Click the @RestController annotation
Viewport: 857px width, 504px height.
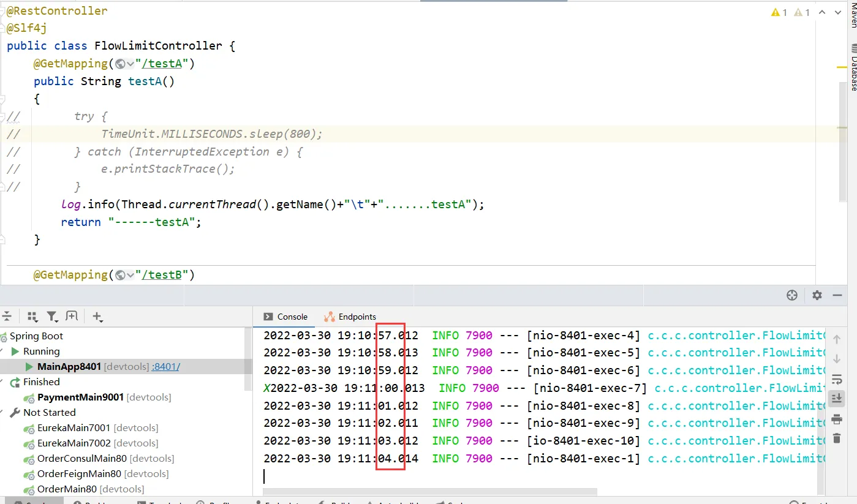[x=57, y=11]
